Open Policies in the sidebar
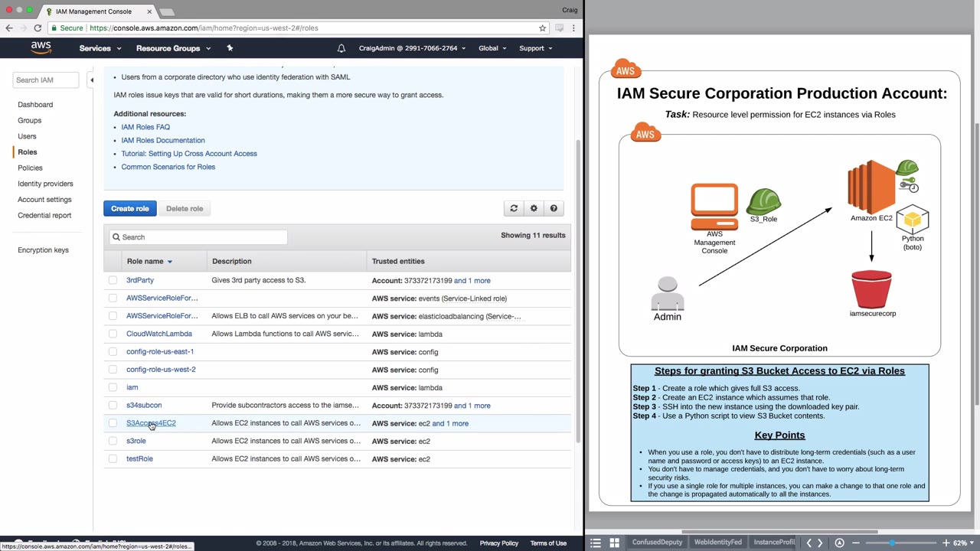The width and height of the screenshot is (980, 551). pos(30,168)
